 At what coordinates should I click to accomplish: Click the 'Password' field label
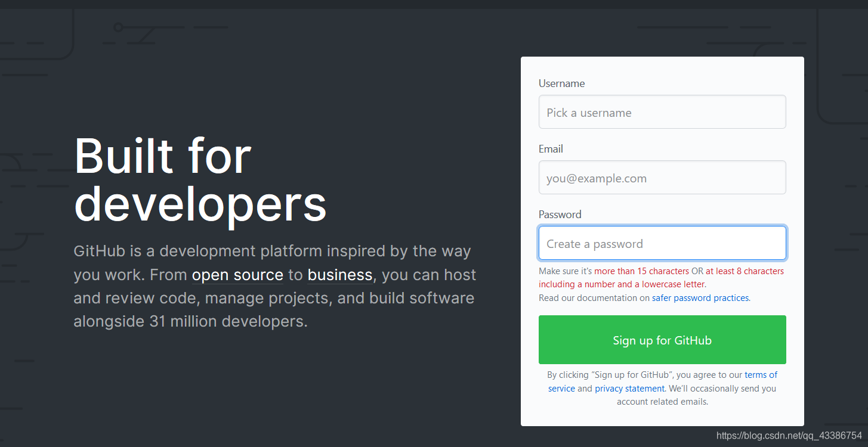click(x=560, y=215)
